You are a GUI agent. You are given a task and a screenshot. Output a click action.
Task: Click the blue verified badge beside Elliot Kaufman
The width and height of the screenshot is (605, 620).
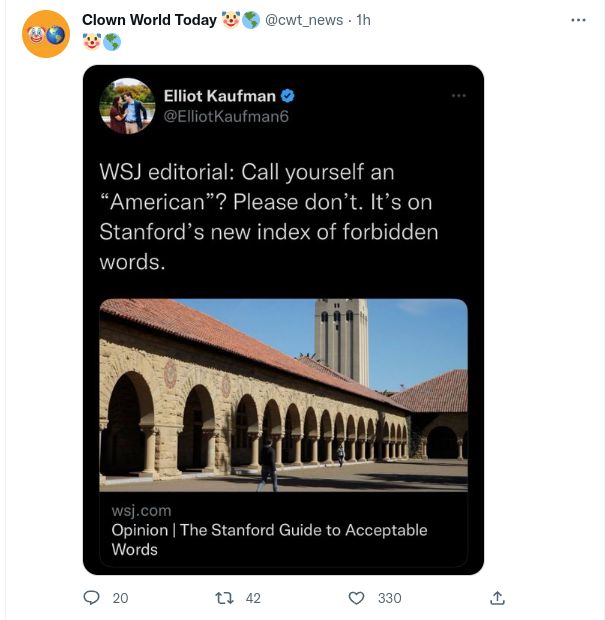coord(288,96)
